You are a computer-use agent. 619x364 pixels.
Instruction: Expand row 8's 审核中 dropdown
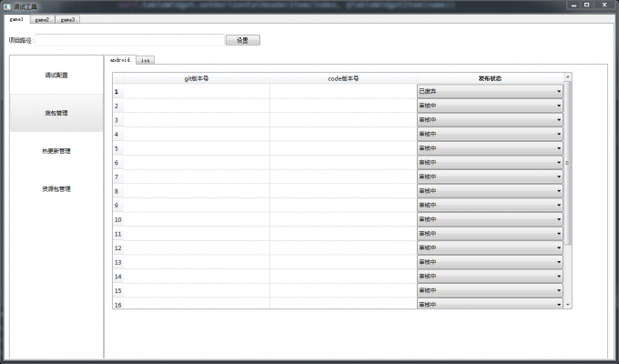[490, 191]
